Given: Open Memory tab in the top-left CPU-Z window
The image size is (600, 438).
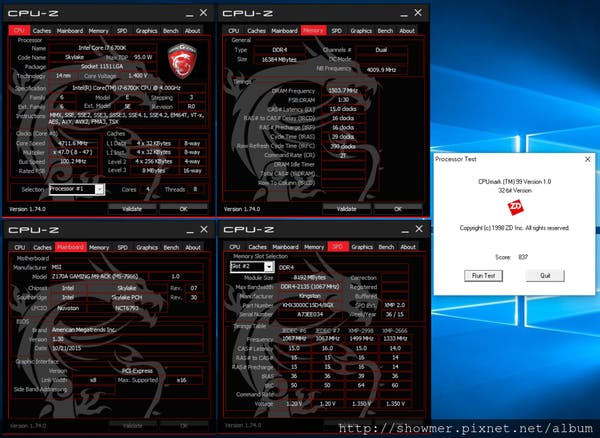Looking at the screenshot, I should click(x=98, y=31).
